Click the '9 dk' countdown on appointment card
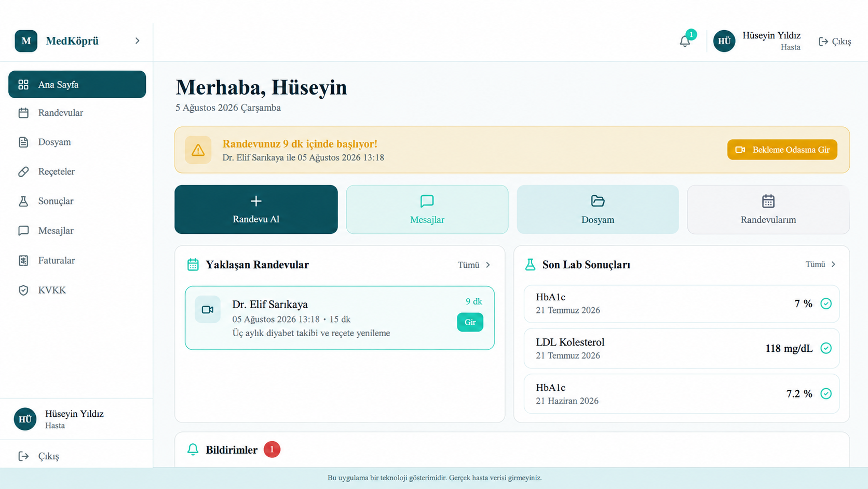868x489 pixels. pyautogui.click(x=474, y=301)
